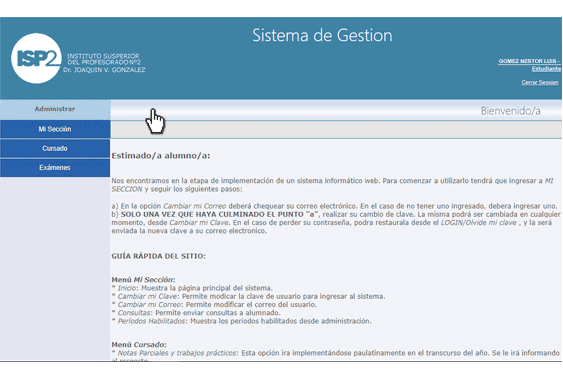
Task: Click the Instituto Superior del Profesorado text
Action: (x=104, y=59)
